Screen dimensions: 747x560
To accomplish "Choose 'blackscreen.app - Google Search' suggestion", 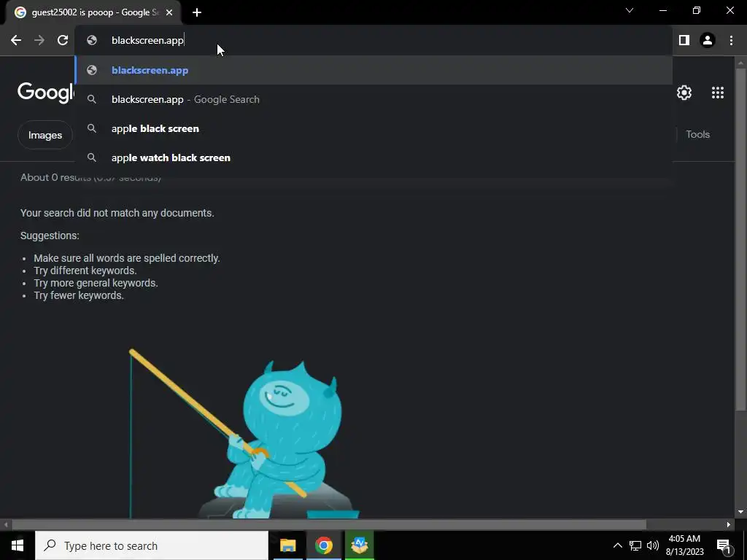I will (373, 99).
